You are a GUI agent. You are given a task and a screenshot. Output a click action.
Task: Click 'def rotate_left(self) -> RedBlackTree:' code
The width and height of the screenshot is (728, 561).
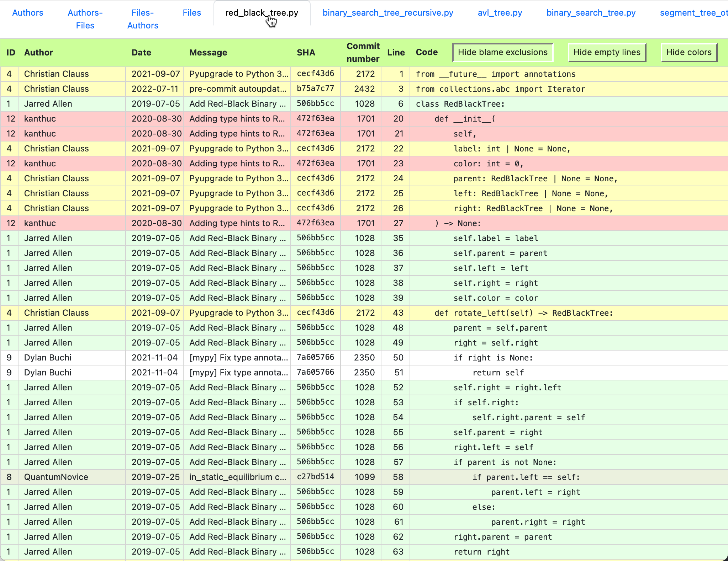pyautogui.click(x=524, y=313)
